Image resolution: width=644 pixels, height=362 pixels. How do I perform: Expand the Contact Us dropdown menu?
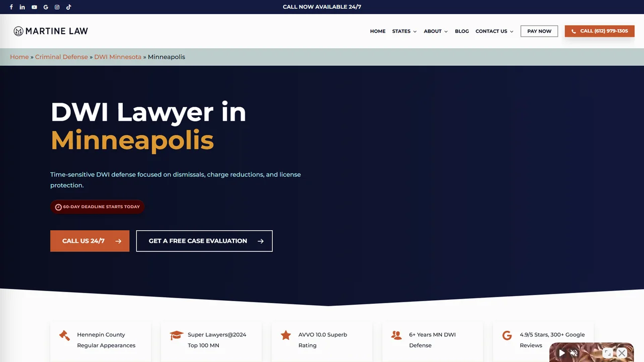click(x=495, y=31)
